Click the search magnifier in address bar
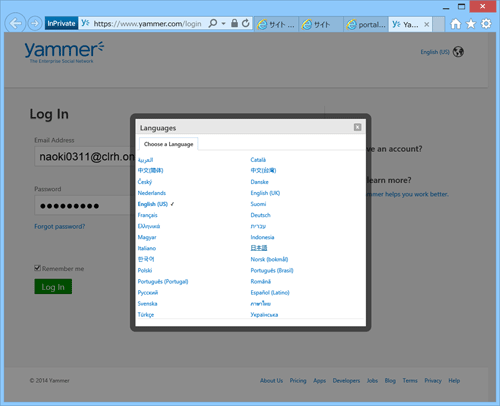This screenshot has height=406, width=500. coord(212,23)
